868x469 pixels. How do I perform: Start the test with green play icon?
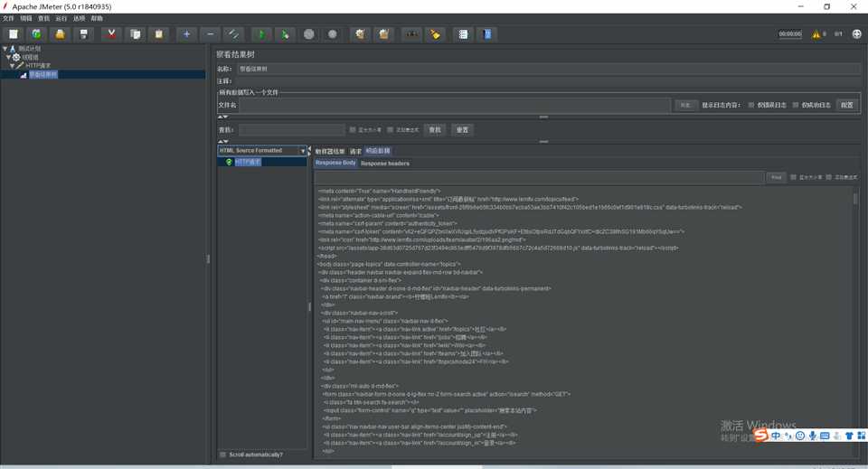(x=261, y=34)
